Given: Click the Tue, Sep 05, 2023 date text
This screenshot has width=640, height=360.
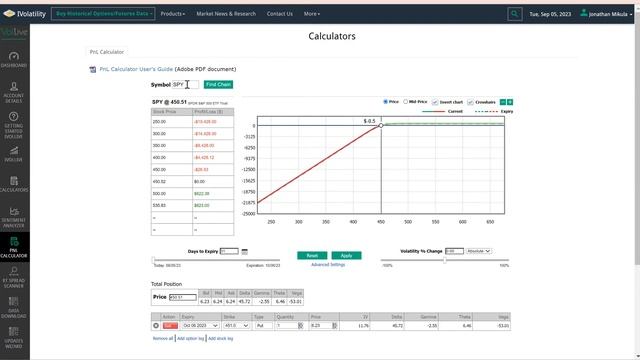Looking at the screenshot, I should pos(550,14).
